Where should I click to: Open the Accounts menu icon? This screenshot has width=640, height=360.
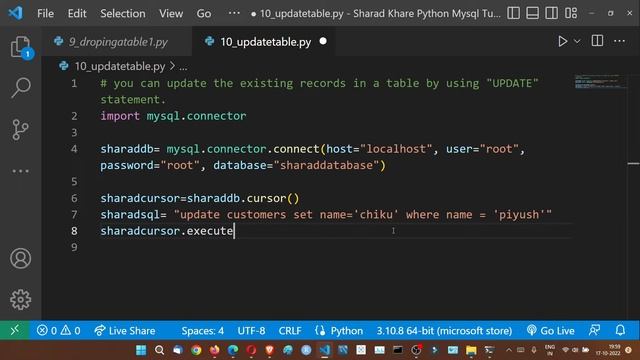[x=20, y=258]
